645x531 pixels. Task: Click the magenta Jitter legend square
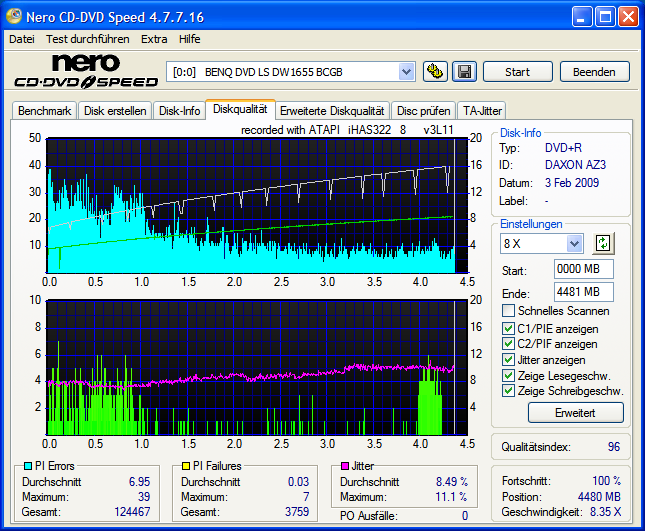coord(343,466)
